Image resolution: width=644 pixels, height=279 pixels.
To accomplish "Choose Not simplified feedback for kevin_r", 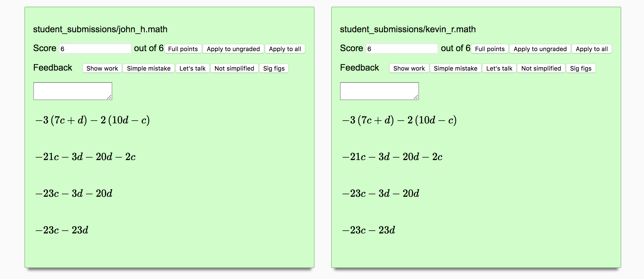I will (x=541, y=68).
